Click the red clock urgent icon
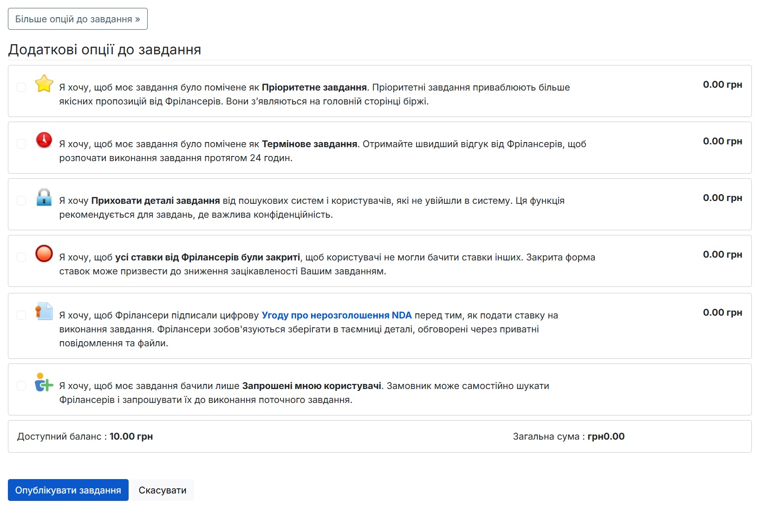769x532 pixels. pos(44,140)
